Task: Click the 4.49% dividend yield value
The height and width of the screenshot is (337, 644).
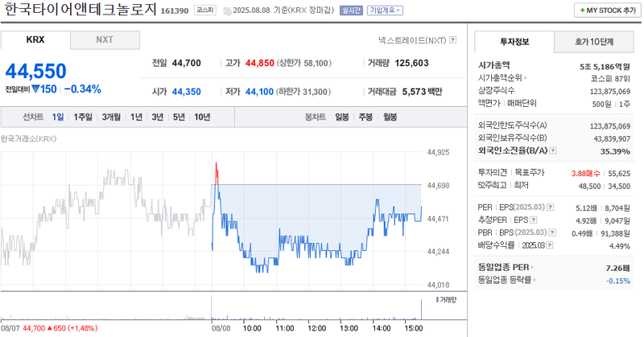Action: [x=620, y=246]
